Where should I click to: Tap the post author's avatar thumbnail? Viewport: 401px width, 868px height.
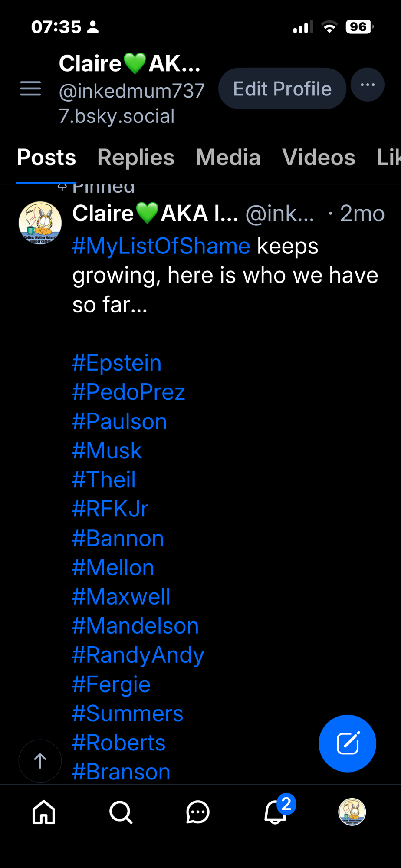[40, 223]
